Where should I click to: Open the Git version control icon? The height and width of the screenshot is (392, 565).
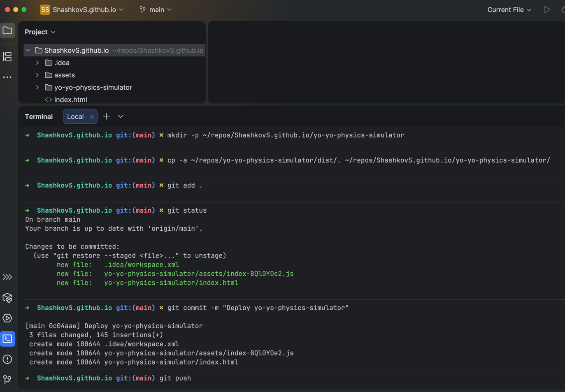click(x=7, y=379)
